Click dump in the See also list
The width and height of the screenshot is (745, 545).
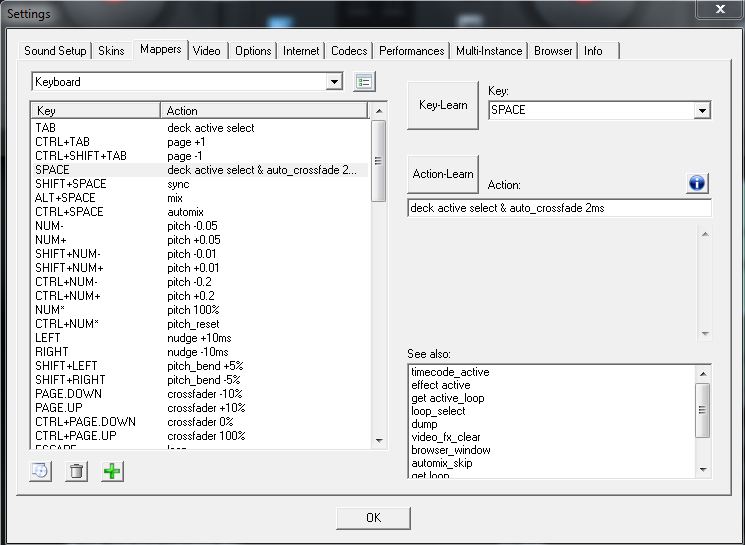424,424
